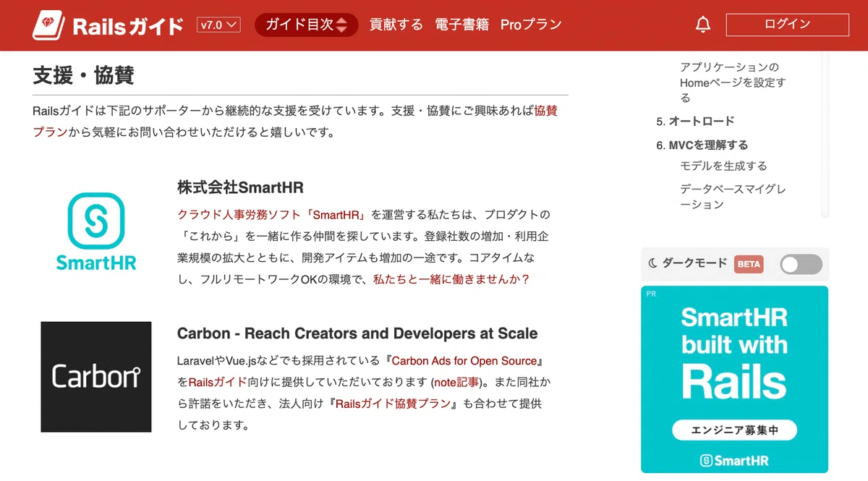Select データベースマイグレーション sidebar entry

pyautogui.click(x=733, y=197)
